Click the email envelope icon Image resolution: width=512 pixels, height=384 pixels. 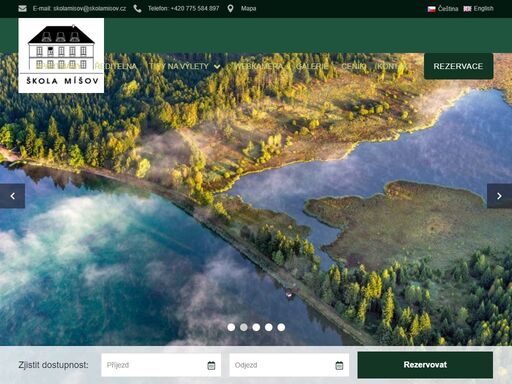[x=22, y=9]
